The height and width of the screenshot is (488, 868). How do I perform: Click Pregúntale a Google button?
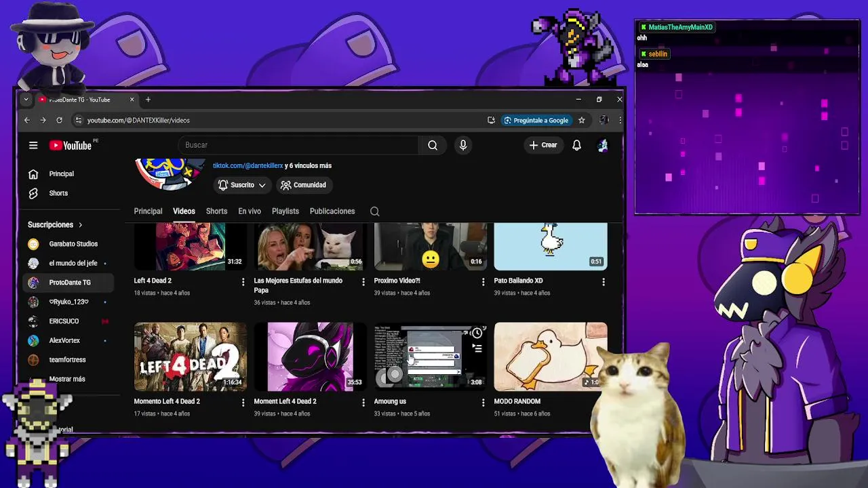tap(536, 120)
